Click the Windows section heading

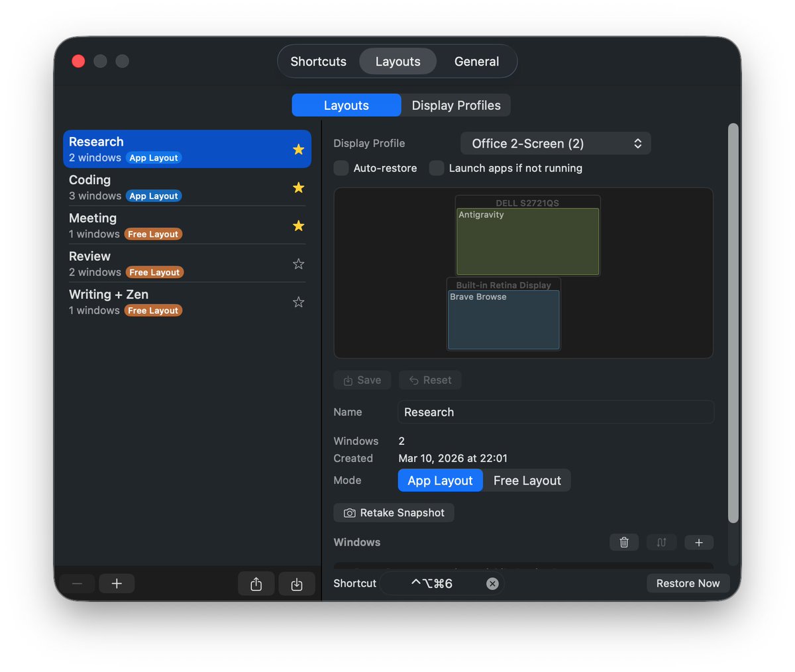[357, 542]
